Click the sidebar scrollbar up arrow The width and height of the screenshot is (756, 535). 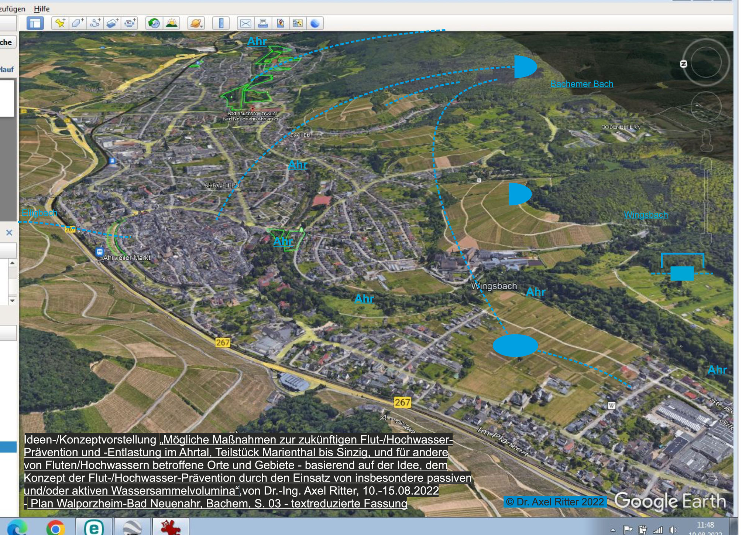point(12,263)
